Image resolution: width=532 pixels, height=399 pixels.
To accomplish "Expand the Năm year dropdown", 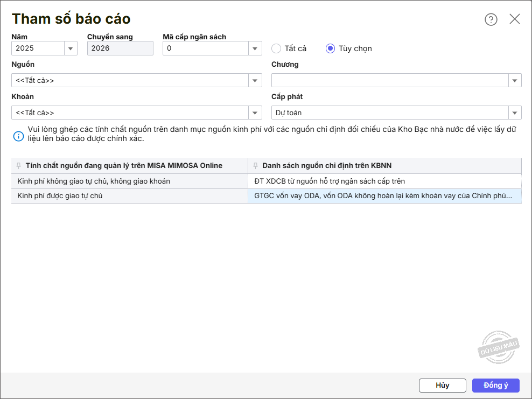I will pos(71,48).
